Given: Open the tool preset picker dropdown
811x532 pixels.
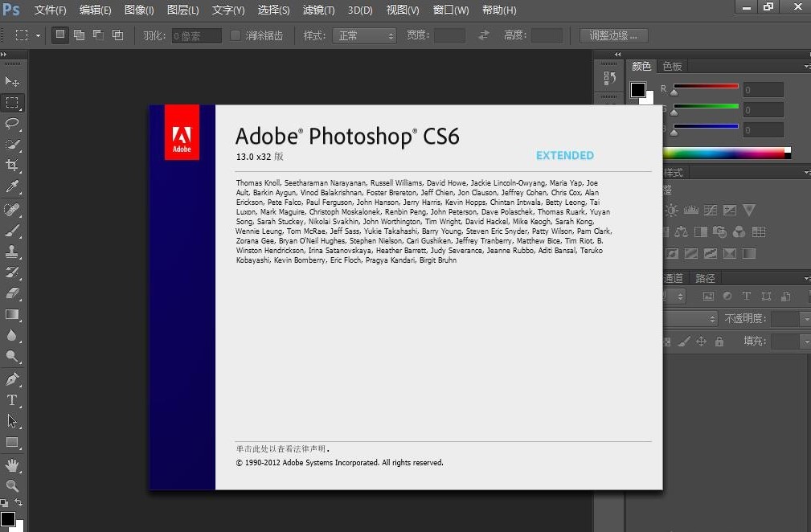Looking at the screenshot, I should pos(38,35).
